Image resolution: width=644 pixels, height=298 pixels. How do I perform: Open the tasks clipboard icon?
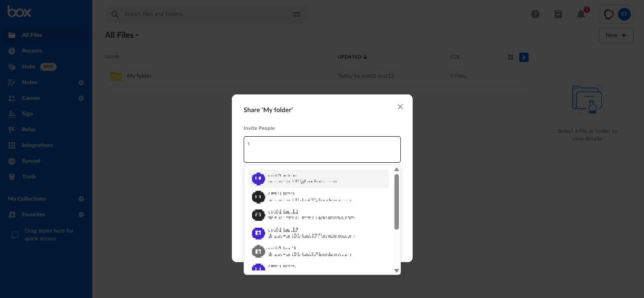[558, 14]
